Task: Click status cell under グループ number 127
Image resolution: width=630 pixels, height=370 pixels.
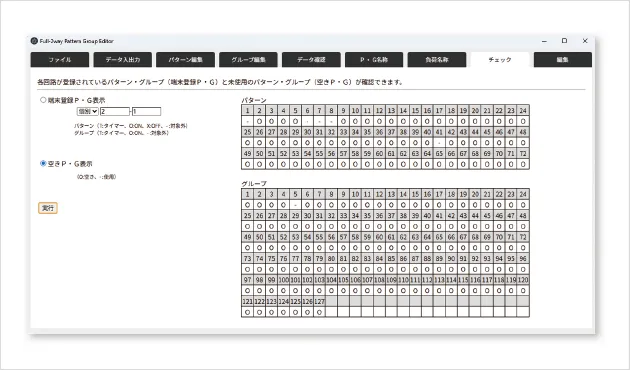Action: [319, 312]
